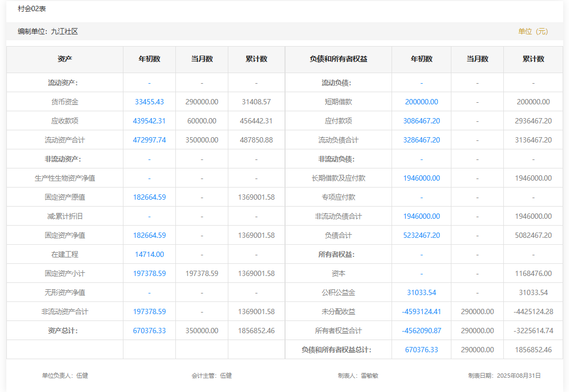Click the 资本 cumulative value 1168476.00
Viewport: 569px width, 392px height.
click(533, 273)
